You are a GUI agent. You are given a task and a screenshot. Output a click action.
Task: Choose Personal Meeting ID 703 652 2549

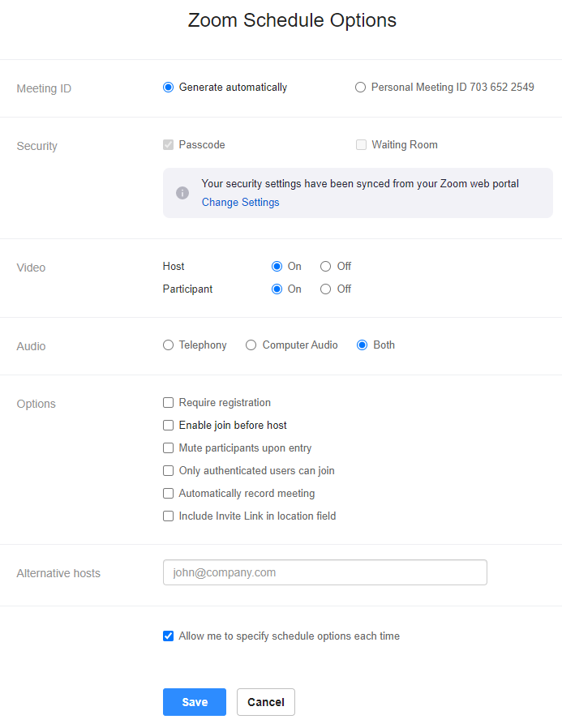360,88
